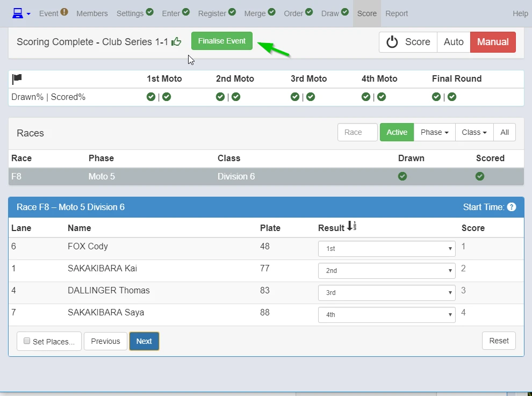Switch scoring mode to Manual
The width and height of the screenshot is (532, 396).
(493, 42)
